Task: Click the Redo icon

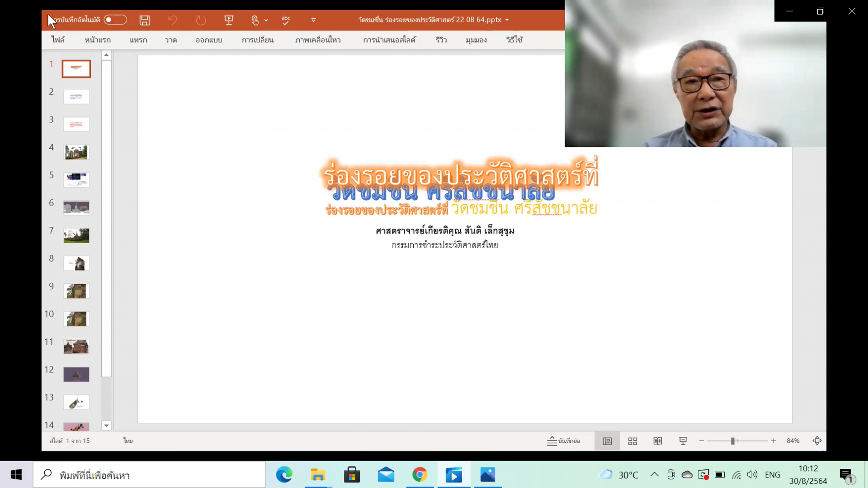Action: [201, 20]
